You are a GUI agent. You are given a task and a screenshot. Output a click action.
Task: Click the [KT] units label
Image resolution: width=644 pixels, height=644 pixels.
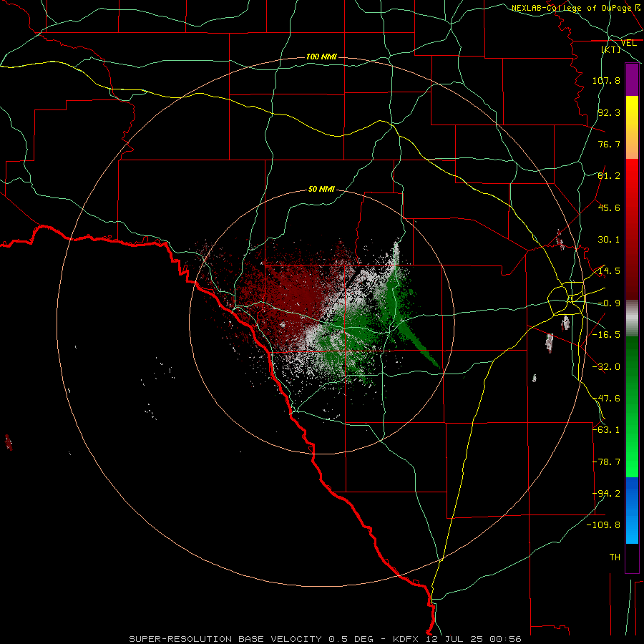pos(611,49)
